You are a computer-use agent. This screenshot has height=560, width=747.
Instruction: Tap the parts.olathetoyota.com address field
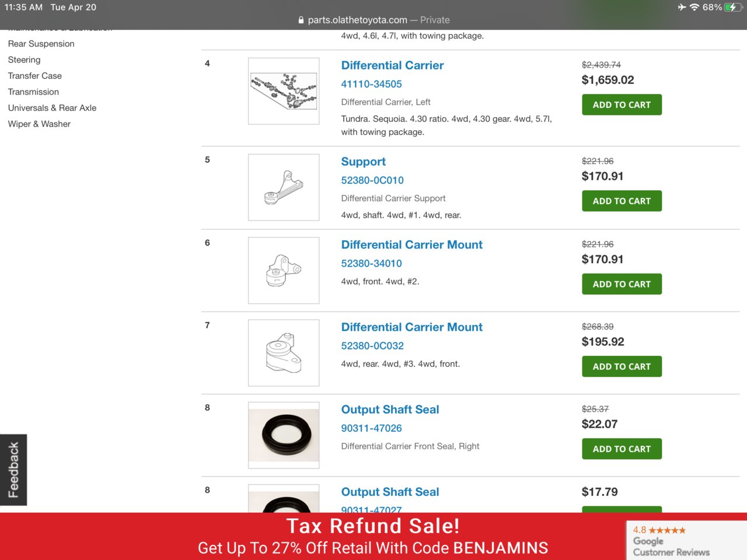pos(373,20)
